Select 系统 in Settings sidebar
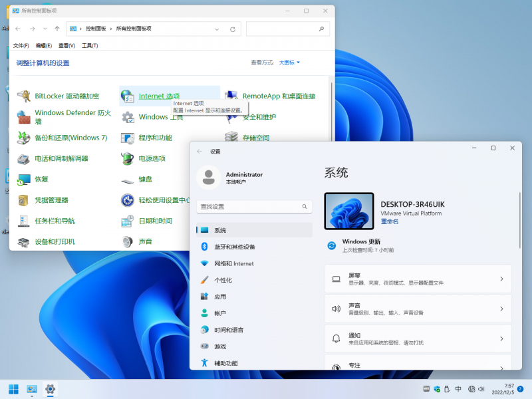Viewport: 532px width, 399px height. 254,230
